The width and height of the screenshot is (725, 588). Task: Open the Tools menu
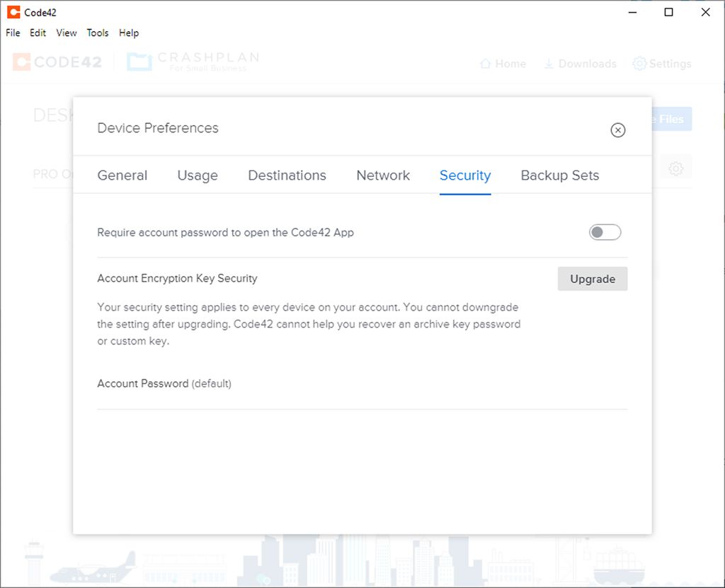pyautogui.click(x=98, y=33)
